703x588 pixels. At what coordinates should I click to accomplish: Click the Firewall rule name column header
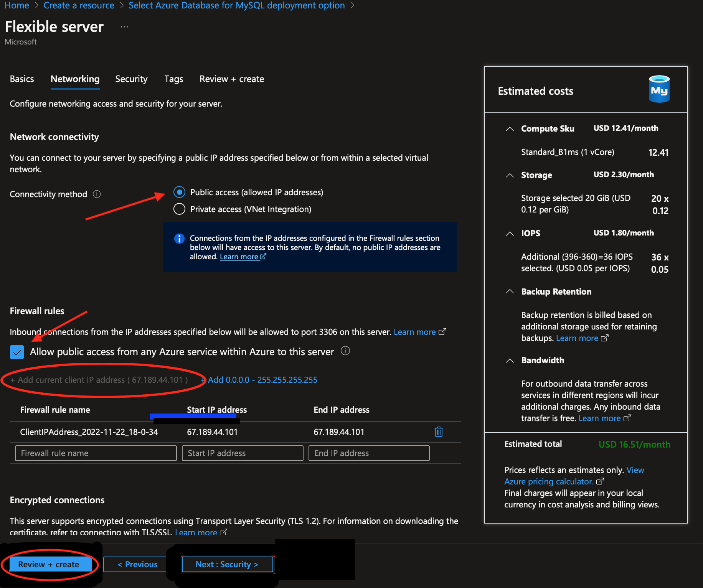(55, 410)
